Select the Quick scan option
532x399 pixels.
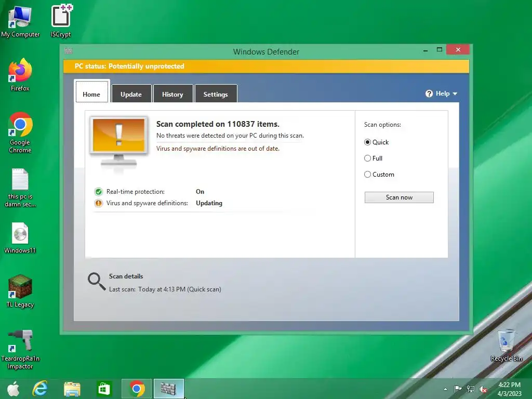367,142
